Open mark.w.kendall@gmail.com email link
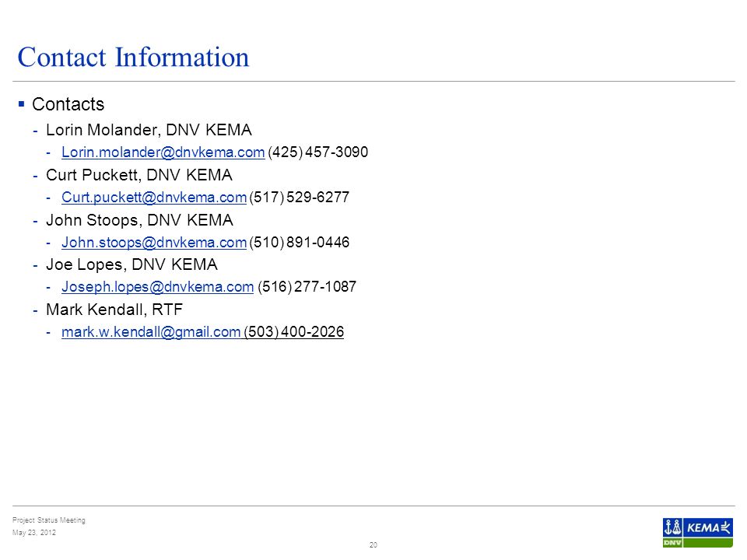 point(151,332)
